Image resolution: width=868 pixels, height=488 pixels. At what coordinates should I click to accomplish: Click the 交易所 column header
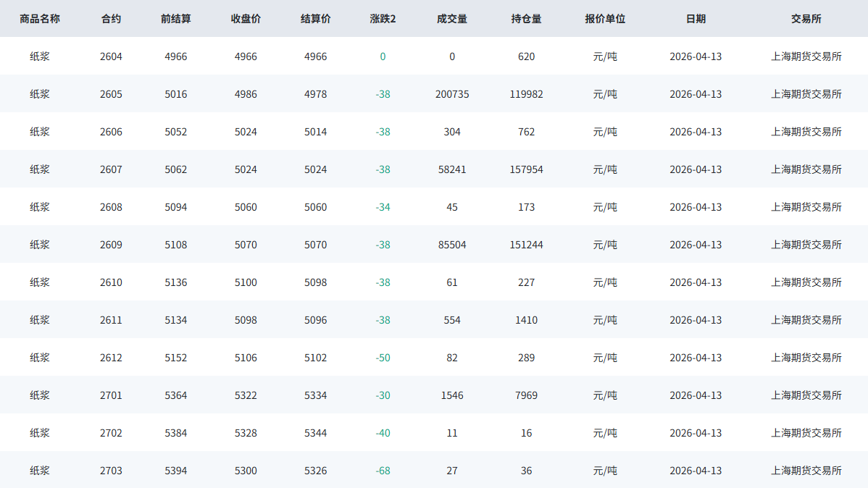(x=806, y=19)
